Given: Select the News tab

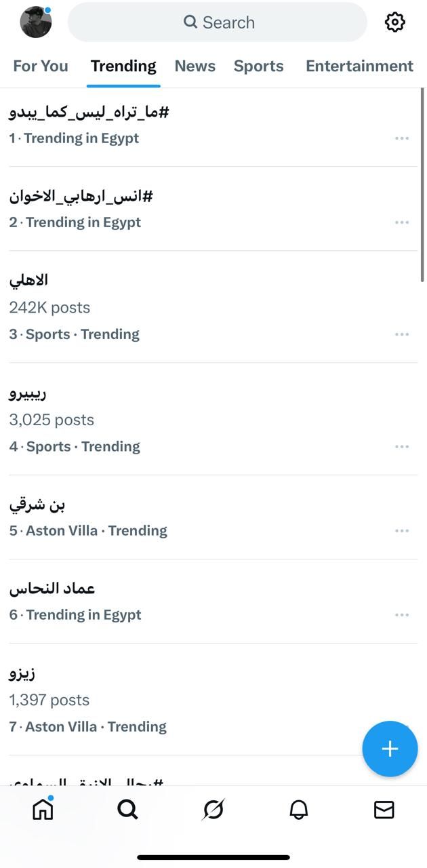Looking at the screenshot, I should 195,66.
